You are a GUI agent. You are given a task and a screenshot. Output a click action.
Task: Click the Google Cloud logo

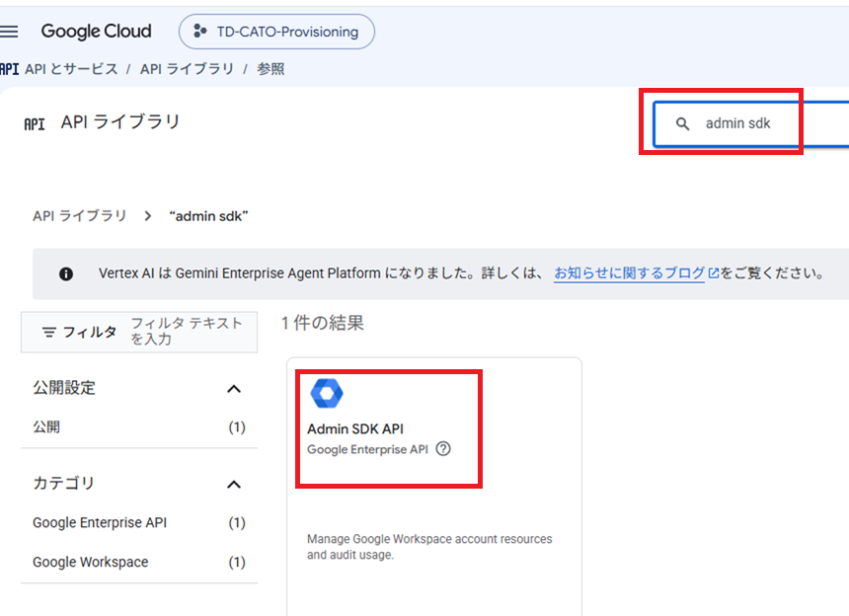pos(97,32)
